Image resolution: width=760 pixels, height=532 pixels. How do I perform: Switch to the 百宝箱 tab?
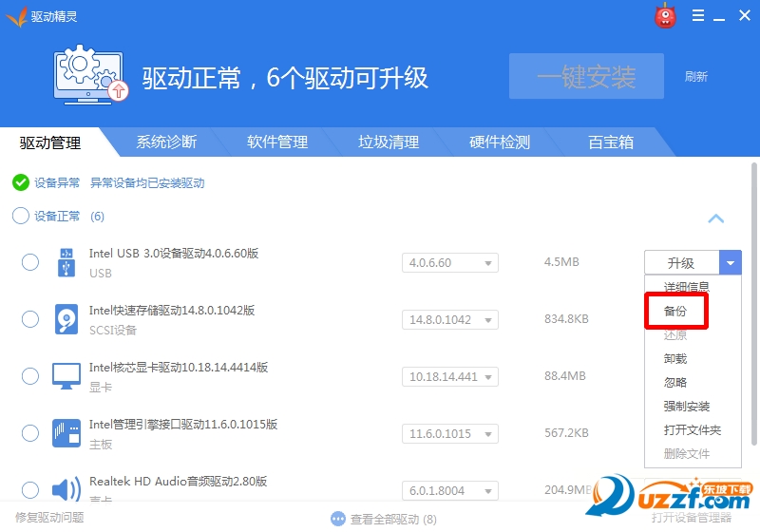(611, 142)
